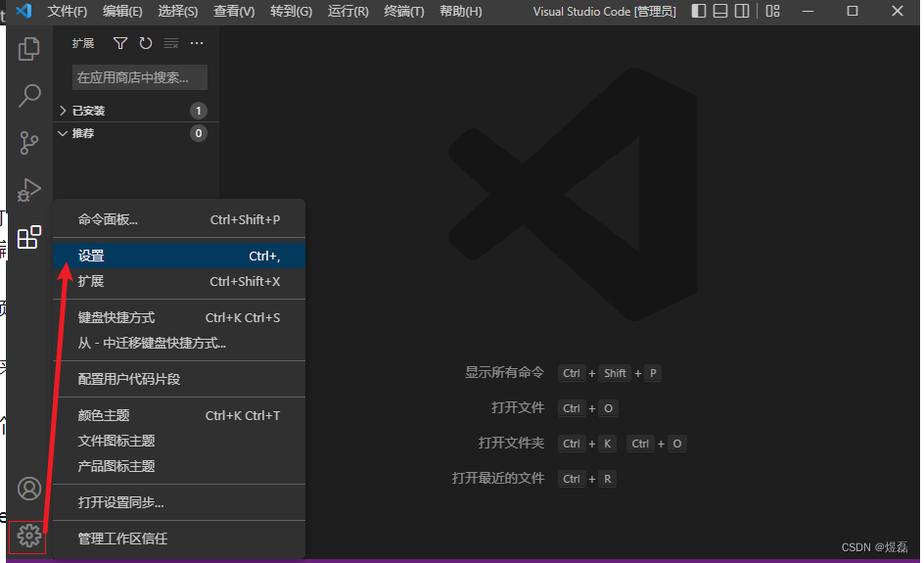
Task: Open the customize layout icon
Action: [772, 11]
